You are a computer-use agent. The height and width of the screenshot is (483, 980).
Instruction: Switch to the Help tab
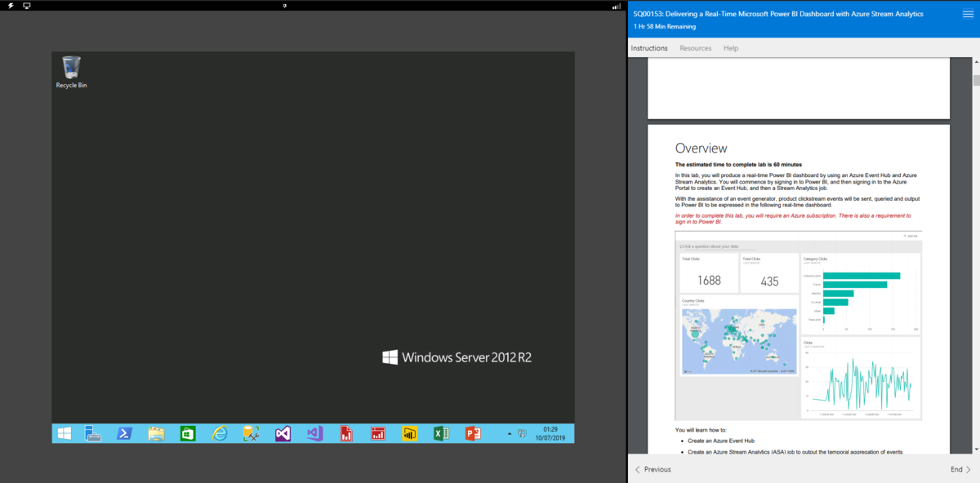click(x=731, y=48)
